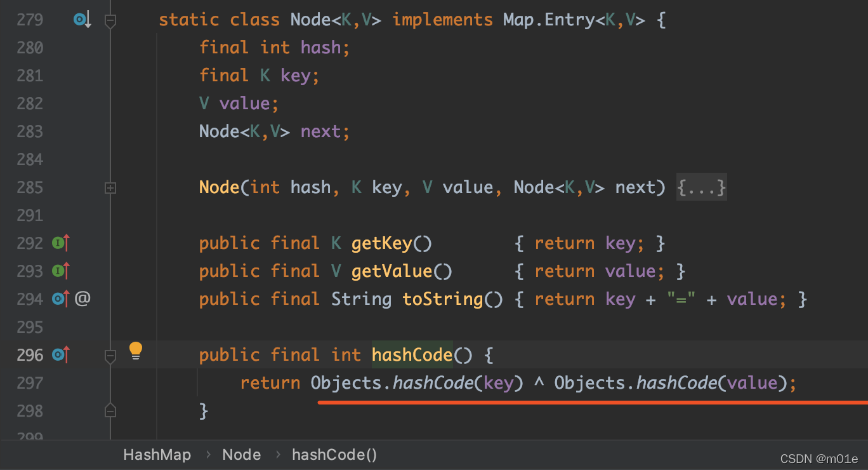Screen dimensions: 868x470
Task: Select hashCode() in the breadcrumb bar
Action: 334,455
